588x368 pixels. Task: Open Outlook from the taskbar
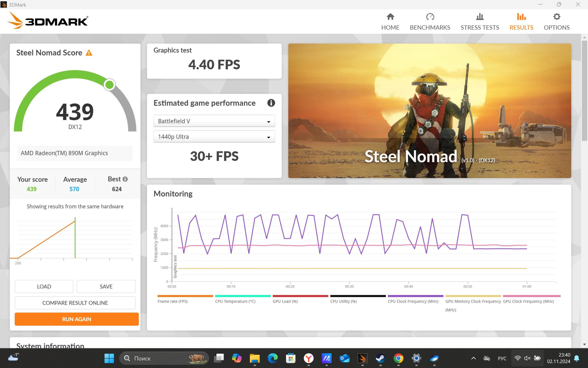pyautogui.click(x=345, y=358)
